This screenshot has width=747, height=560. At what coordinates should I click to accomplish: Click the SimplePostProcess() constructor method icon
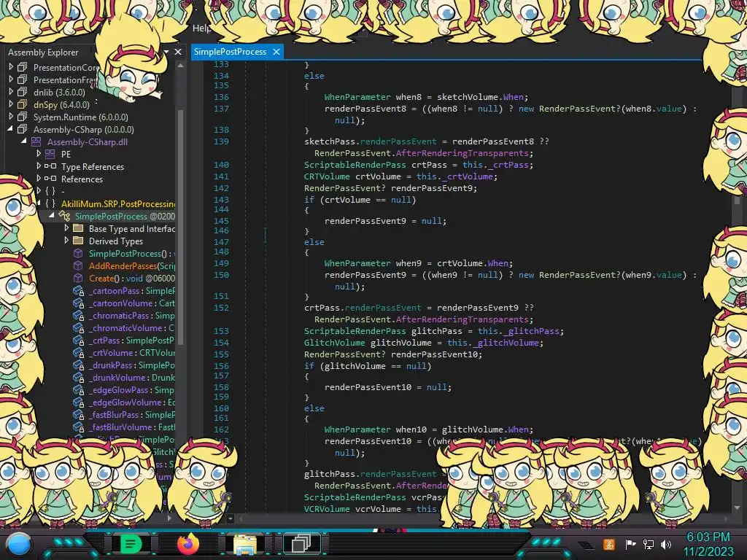coord(78,253)
